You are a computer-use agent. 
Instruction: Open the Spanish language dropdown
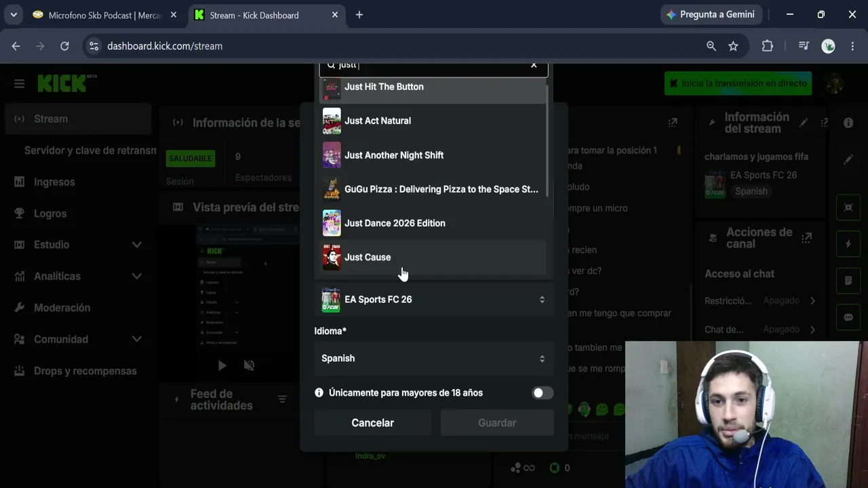[433, 359]
